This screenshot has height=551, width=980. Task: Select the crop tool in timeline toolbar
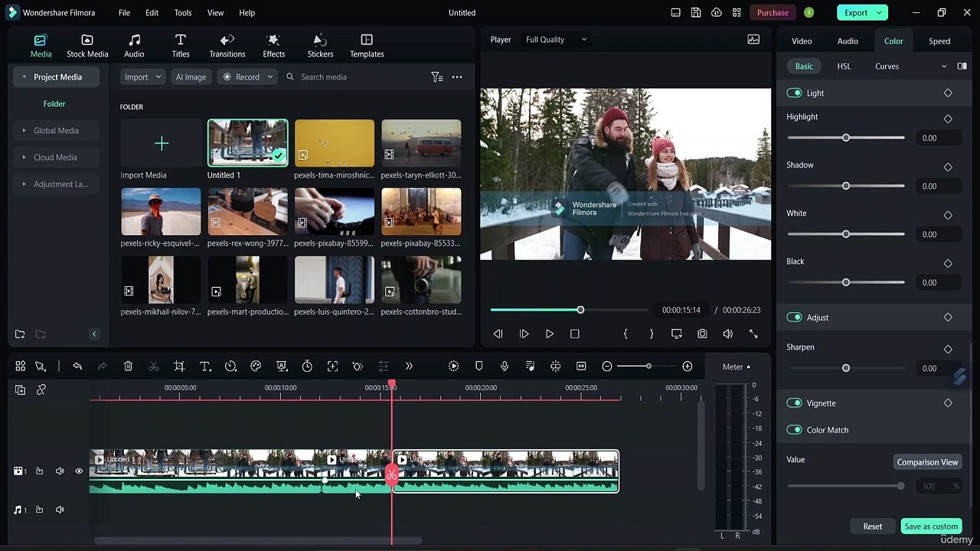point(179,367)
